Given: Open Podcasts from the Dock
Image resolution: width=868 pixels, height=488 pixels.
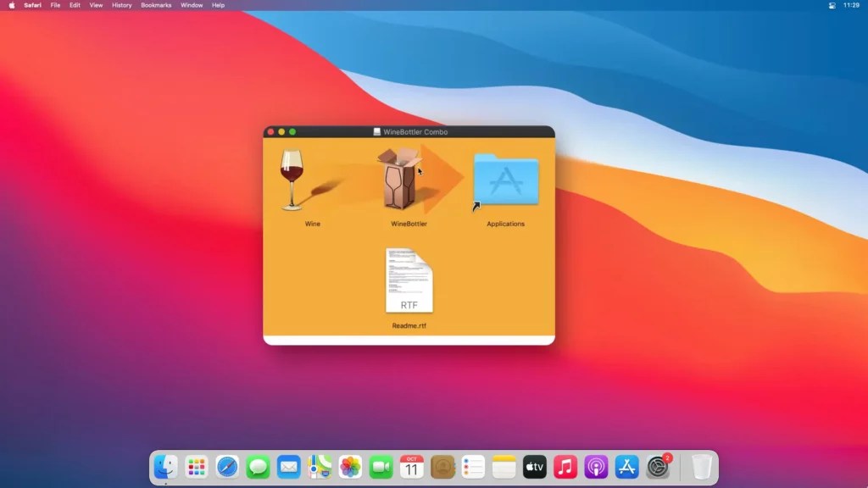Looking at the screenshot, I should [594, 467].
